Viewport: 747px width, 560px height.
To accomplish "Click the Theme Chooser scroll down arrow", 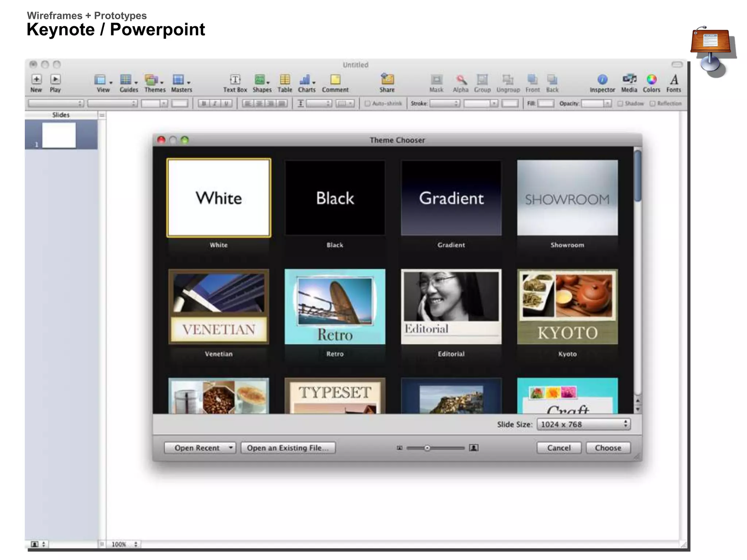I will [638, 409].
